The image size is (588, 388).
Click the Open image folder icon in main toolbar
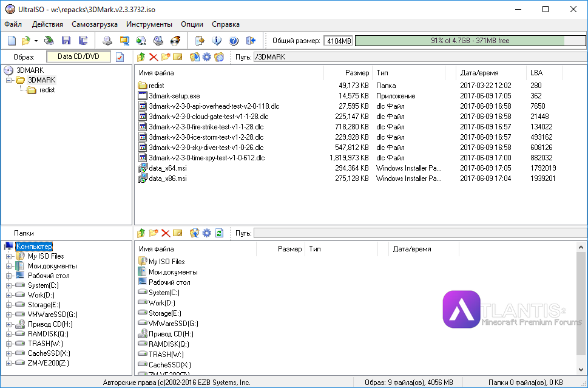point(25,41)
